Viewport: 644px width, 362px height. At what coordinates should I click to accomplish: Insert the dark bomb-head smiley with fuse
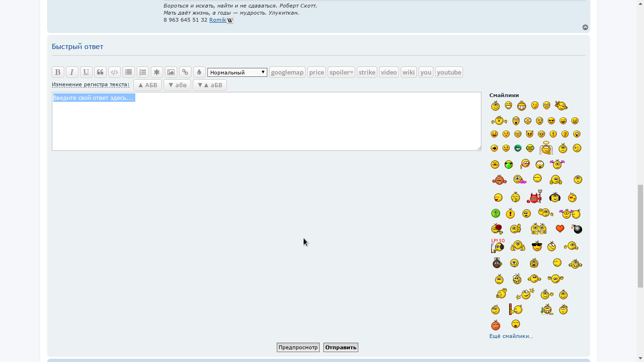[497, 263]
